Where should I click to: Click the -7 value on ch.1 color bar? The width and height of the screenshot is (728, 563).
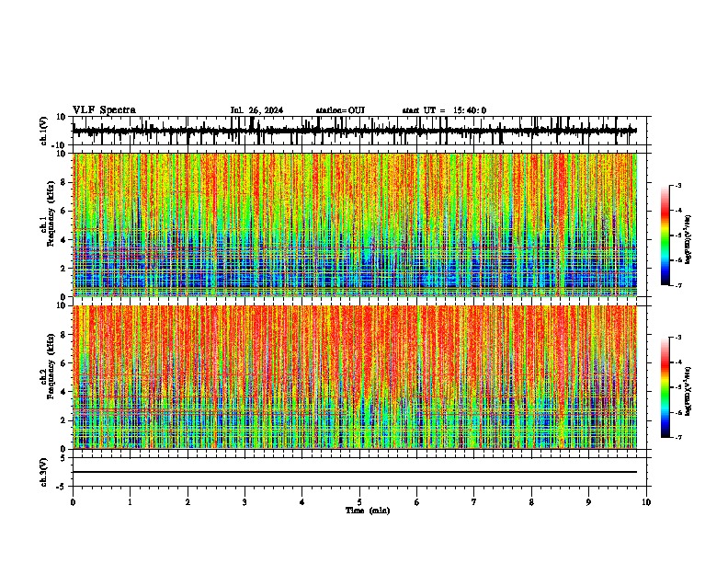point(677,285)
